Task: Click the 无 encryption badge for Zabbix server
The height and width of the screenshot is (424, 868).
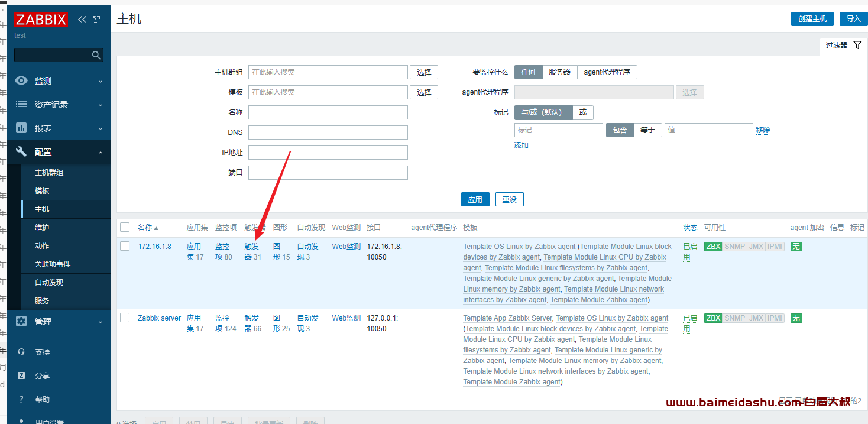Action: point(796,318)
